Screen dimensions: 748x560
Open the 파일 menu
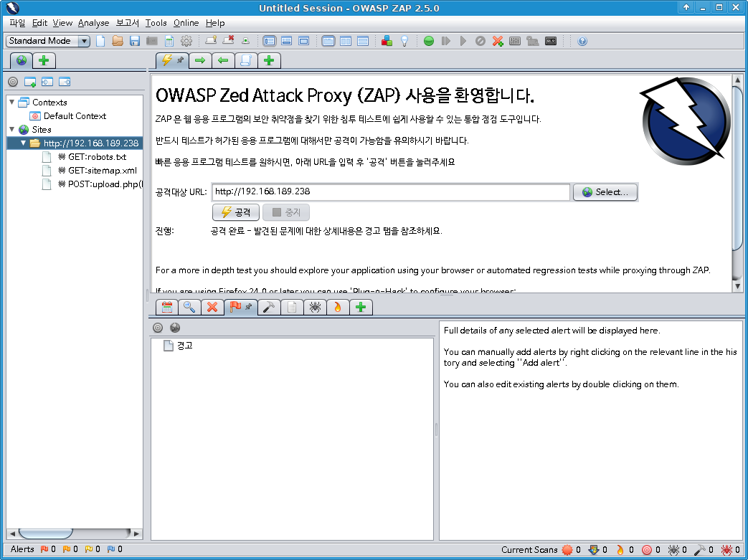point(17,23)
